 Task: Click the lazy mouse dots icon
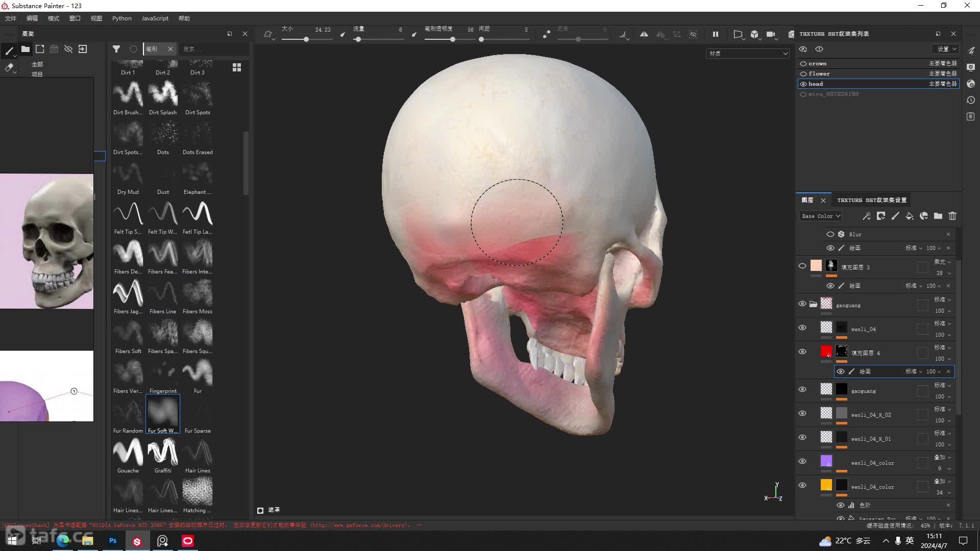click(x=546, y=34)
